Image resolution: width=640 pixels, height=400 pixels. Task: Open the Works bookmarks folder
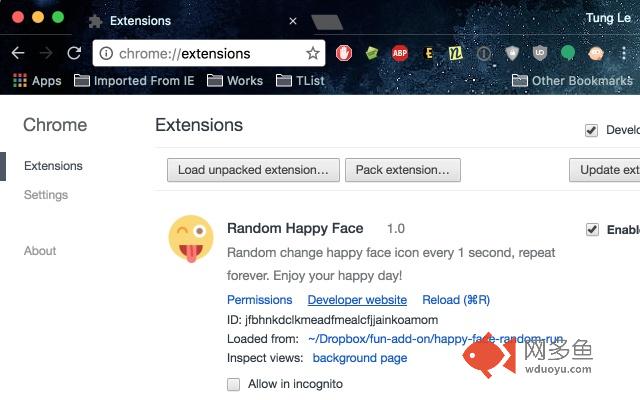point(235,80)
